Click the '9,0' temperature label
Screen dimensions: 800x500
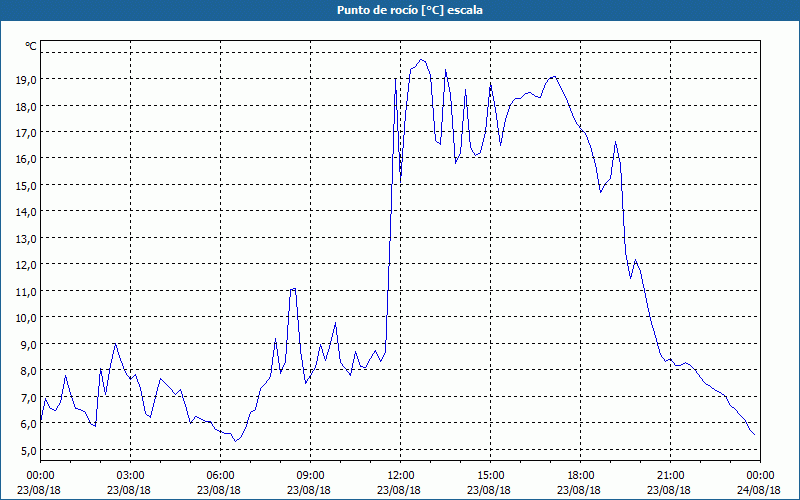pos(29,344)
